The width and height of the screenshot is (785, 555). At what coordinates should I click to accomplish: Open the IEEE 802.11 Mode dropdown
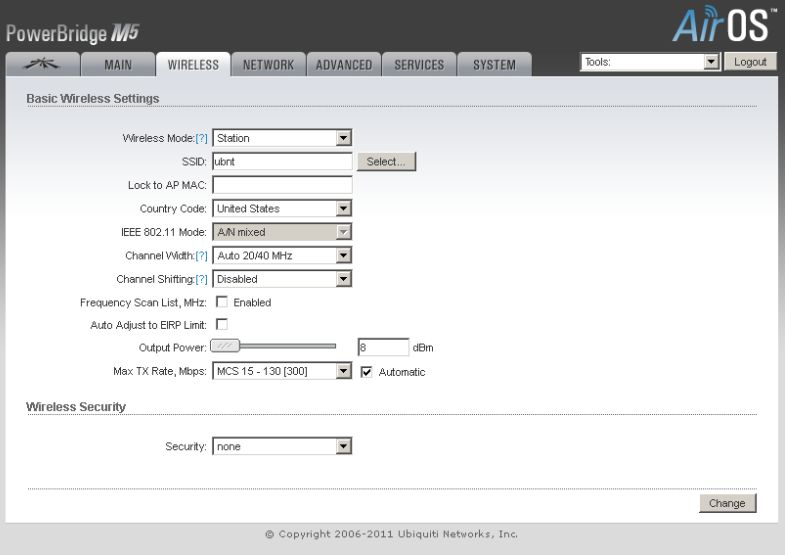[x=282, y=232]
